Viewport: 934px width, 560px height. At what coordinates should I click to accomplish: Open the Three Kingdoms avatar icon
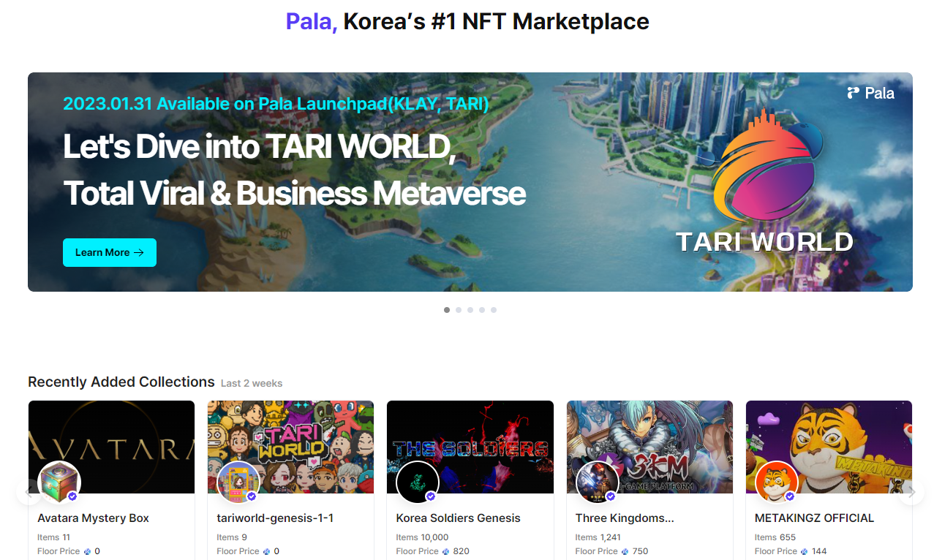click(598, 483)
